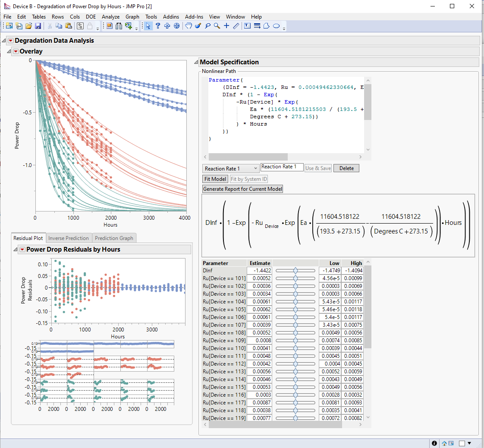The height and width of the screenshot is (448, 484).
Task: Select the Lasso tool
Action: pyautogui.click(x=207, y=26)
